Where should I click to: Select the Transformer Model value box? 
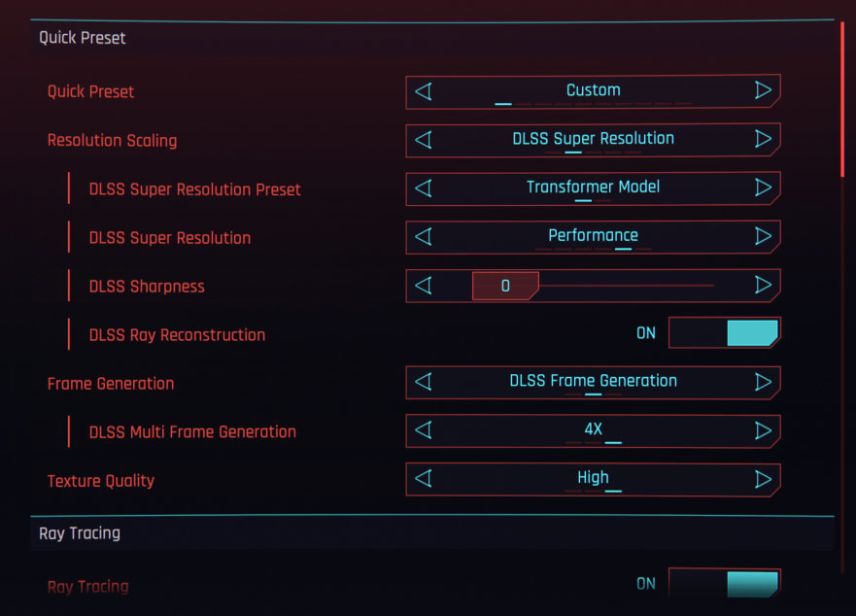pos(593,188)
